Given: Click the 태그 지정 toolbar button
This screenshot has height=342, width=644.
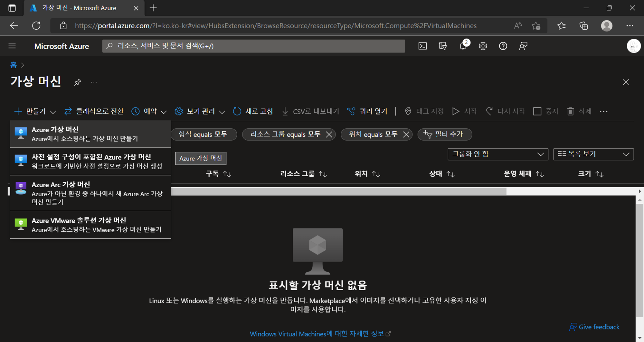Looking at the screenshot, I should [x=424, y=111].
